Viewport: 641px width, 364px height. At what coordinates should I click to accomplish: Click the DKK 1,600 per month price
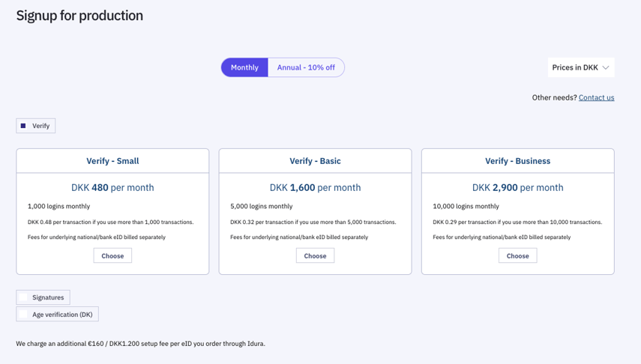(x=315, y=187)
